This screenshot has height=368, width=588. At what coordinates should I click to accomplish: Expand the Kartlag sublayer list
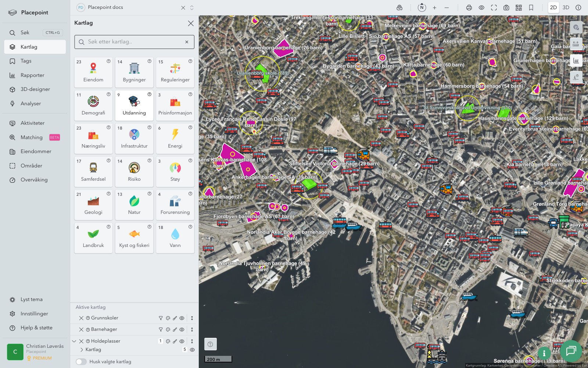[x=82, y=350]
